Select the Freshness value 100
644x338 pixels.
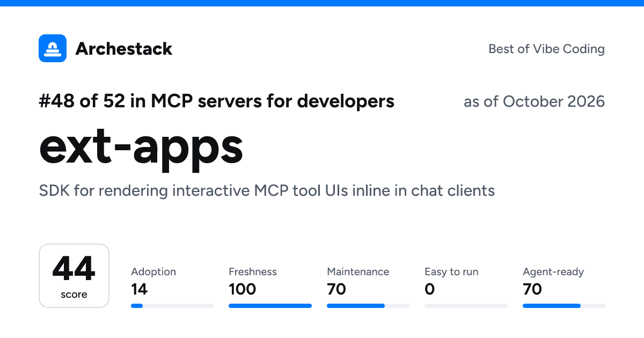243,290
